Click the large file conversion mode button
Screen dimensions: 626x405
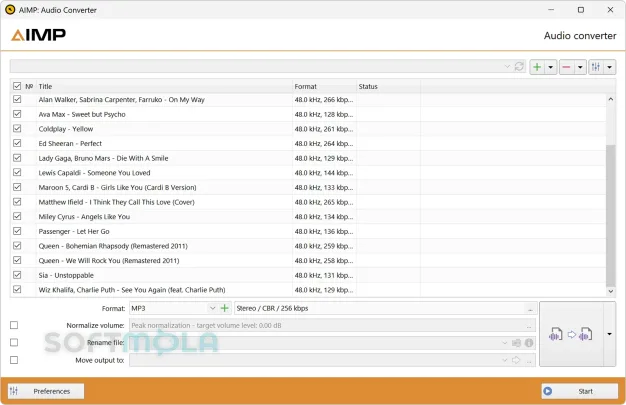click(571, 334)
